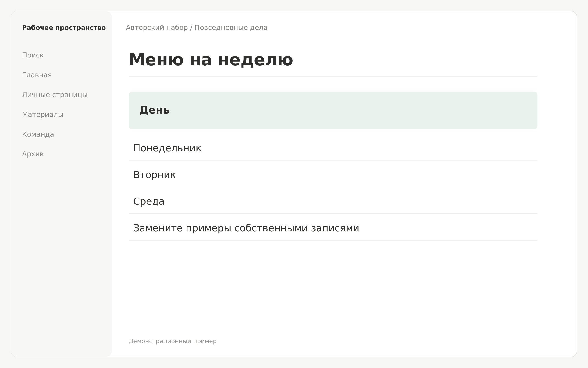Screen dimensions: 588x368
Task: Click the Рабочее пространство workspace title
Action: (x=64, y=28)
